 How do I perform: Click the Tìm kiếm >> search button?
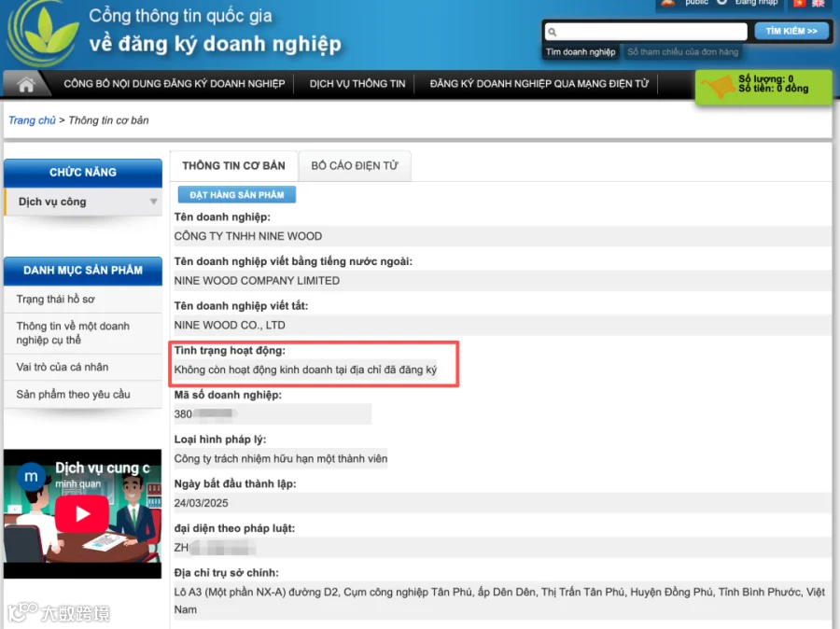coord(791,31)
